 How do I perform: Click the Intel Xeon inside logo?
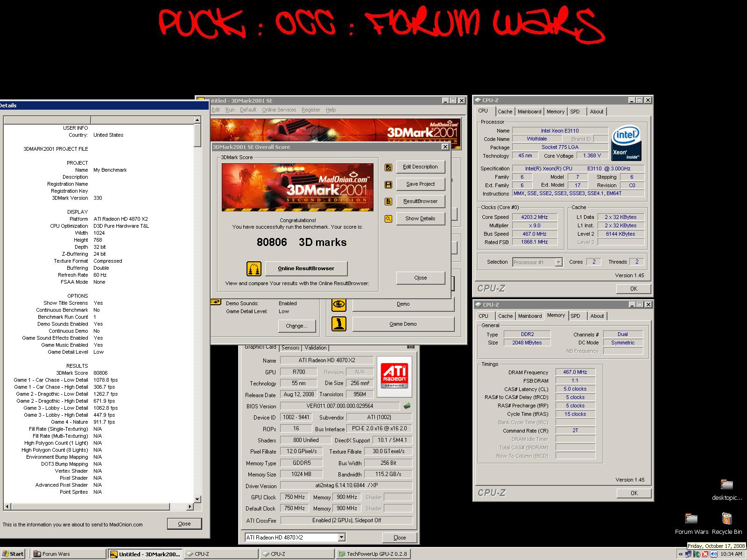(626, 143)
